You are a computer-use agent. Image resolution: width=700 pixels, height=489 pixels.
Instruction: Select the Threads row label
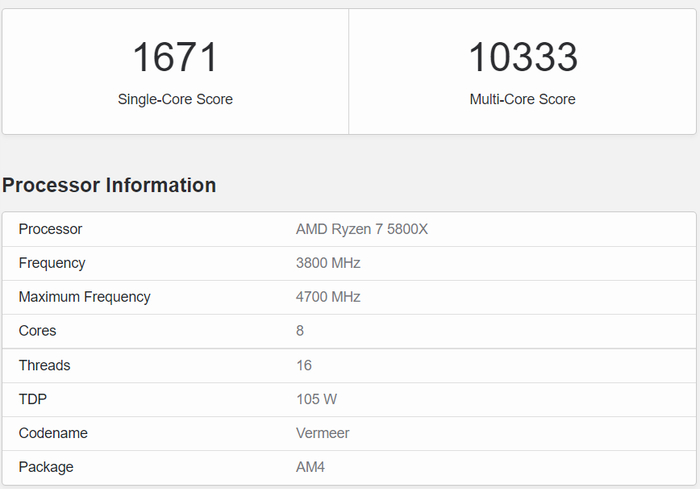click(x=44, y=365)
